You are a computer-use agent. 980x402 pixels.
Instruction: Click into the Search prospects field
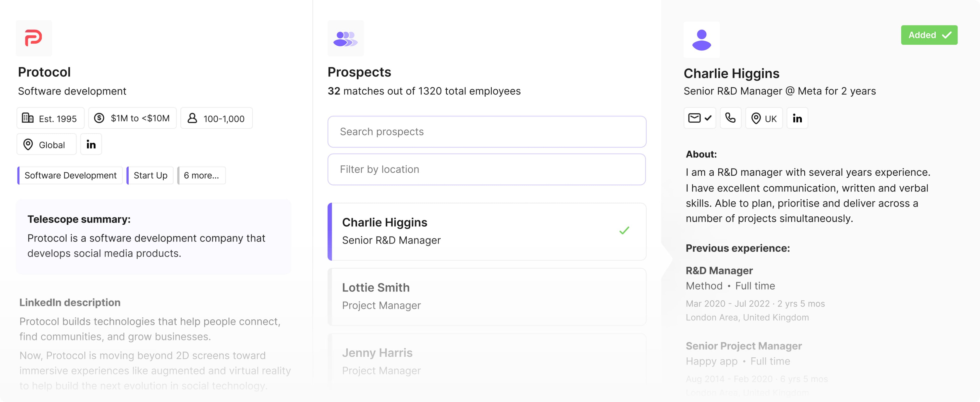pos(487,132)
